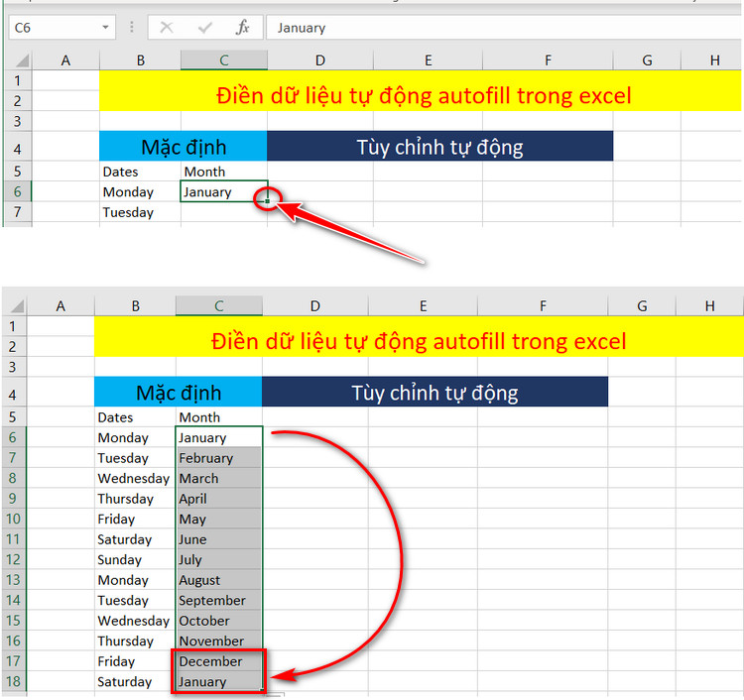The height and width of the screenshot is (700, 744).
Task: Select row 11 header
Action: click(x=13, y=538)
